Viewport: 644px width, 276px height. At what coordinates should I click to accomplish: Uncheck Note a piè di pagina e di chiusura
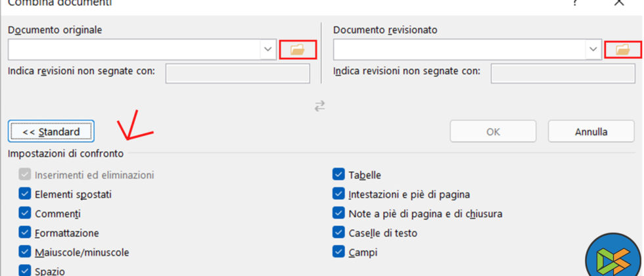(339, 214)
